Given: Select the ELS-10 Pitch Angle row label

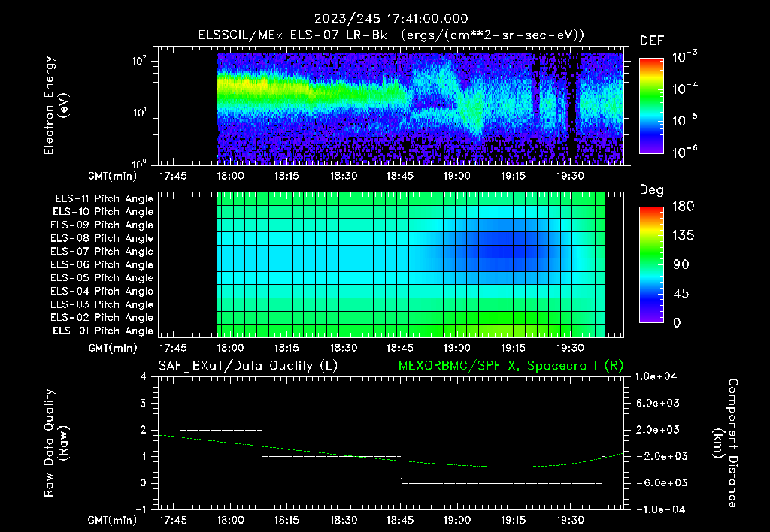Looking at the screenshot, I should pyautogui.click(x=103, y=212).
